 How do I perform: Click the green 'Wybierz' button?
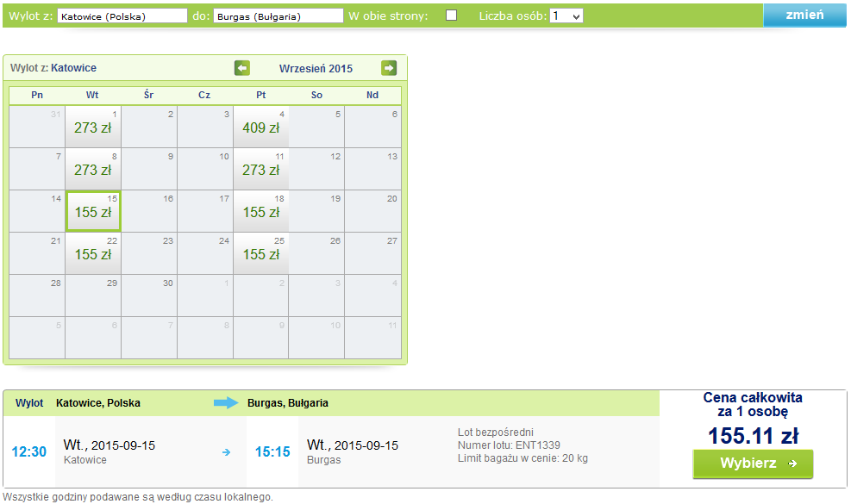[753, 464]
